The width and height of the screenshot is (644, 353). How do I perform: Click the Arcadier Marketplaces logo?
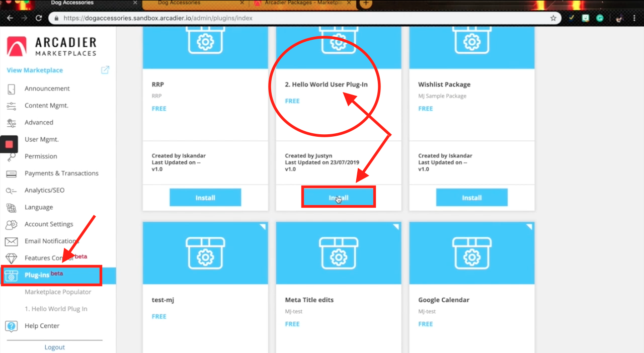(51, 46)
